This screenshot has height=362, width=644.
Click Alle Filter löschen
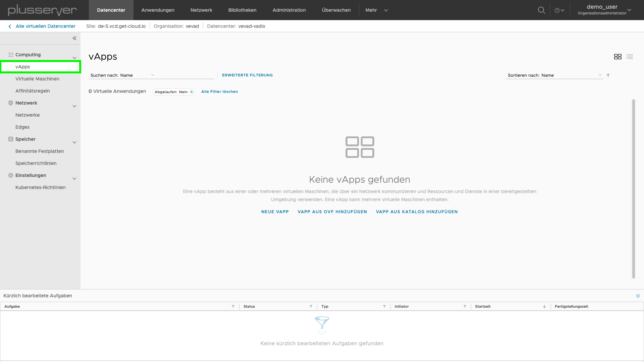tap(219, 92)
